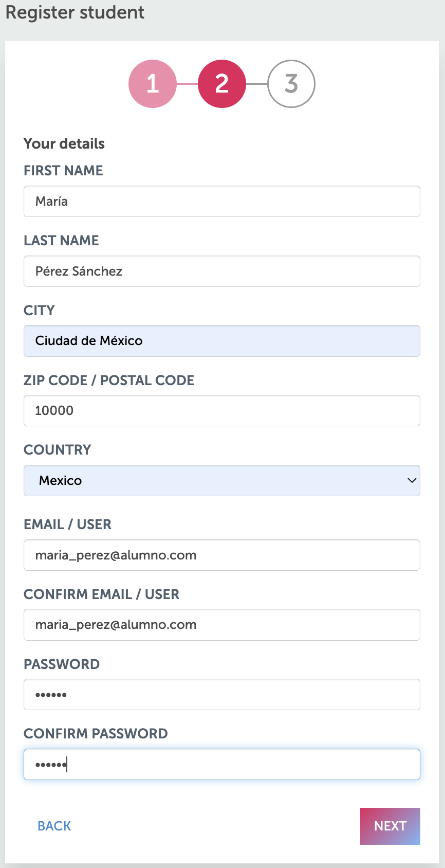Image resolution: width=445 pixels, height=868 pixels.
Task: Select the Ciudad de México input
Action: tap(222, 341)
